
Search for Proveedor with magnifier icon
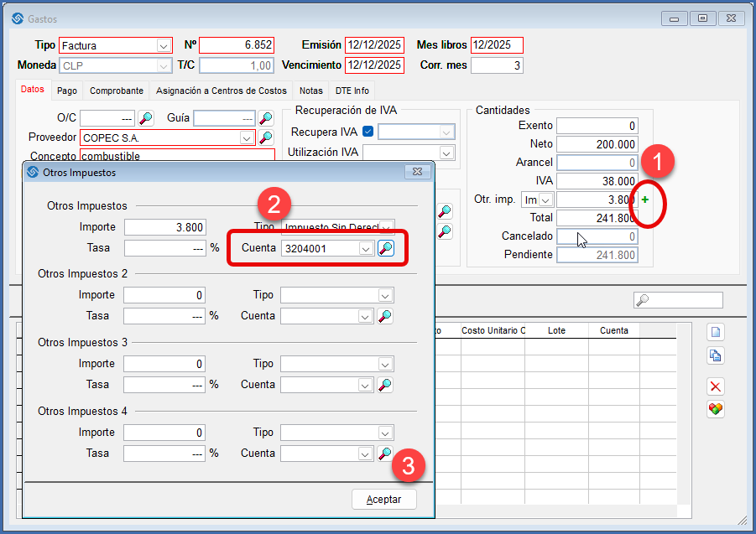(266, 137)
